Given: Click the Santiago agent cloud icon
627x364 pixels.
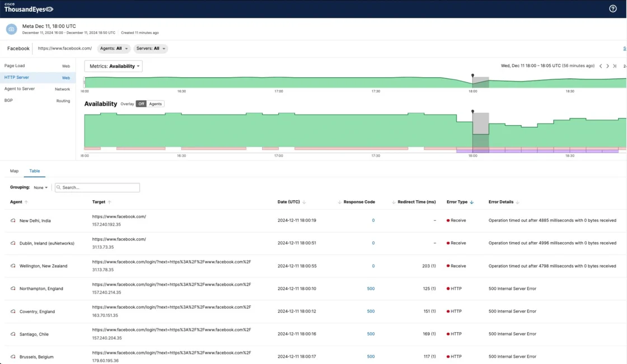Looking at the screenshot, I should click(x=13, y=334).
